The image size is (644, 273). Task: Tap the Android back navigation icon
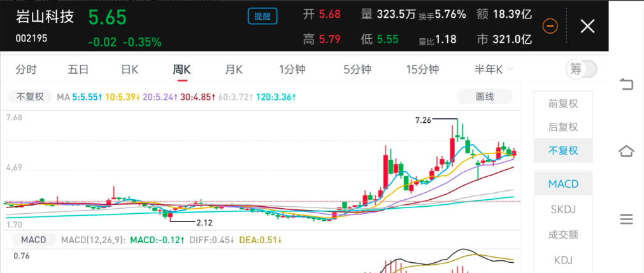[626, 85]
